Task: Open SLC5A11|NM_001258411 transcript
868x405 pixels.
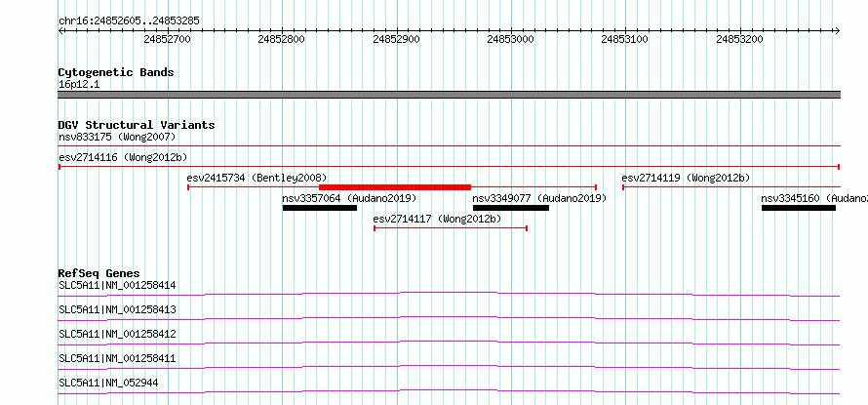Action: 117,358
